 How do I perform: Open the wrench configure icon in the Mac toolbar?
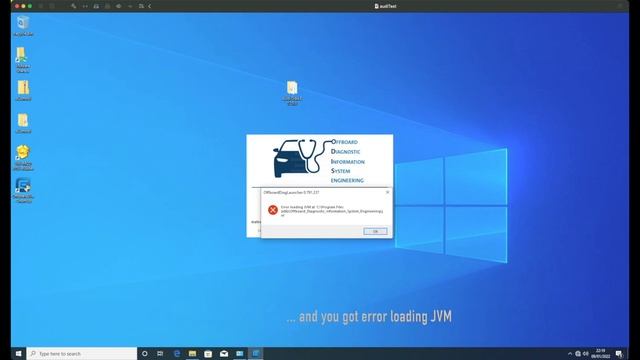pyautogui.click(x=73, y=6)
